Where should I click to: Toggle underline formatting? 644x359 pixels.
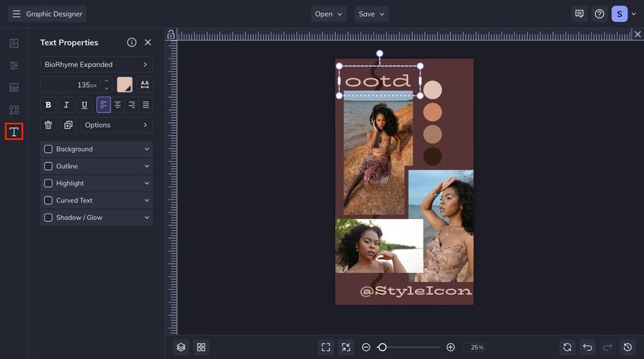pos(84,104)
